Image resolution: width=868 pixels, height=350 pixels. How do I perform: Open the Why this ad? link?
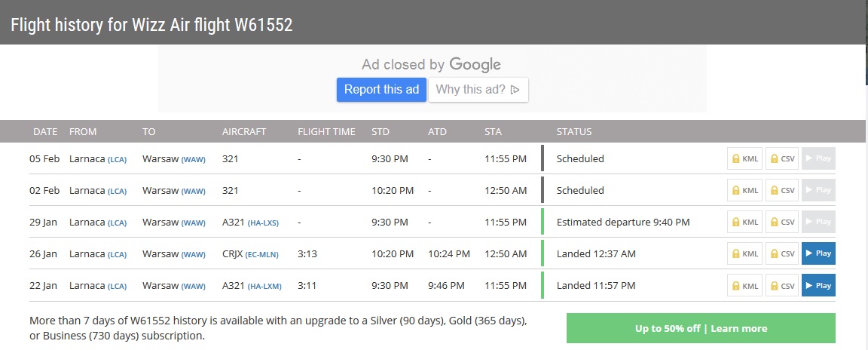pyautogui.click(x=478, y=90)
